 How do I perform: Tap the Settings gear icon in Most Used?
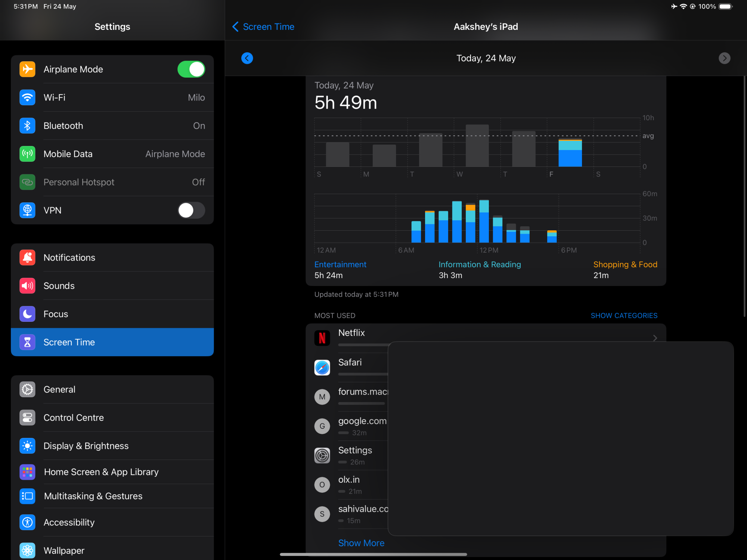(322, 455)
